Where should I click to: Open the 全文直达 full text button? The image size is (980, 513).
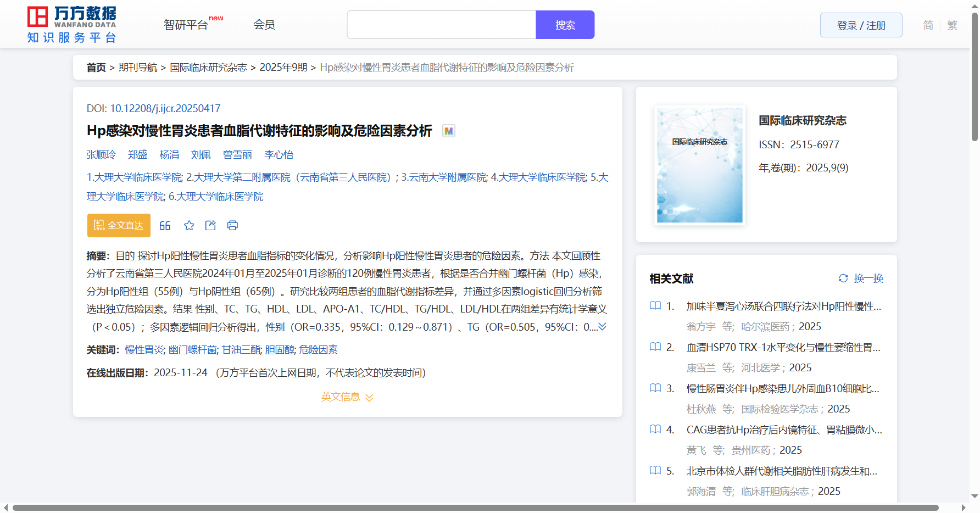tap(119, 226)
